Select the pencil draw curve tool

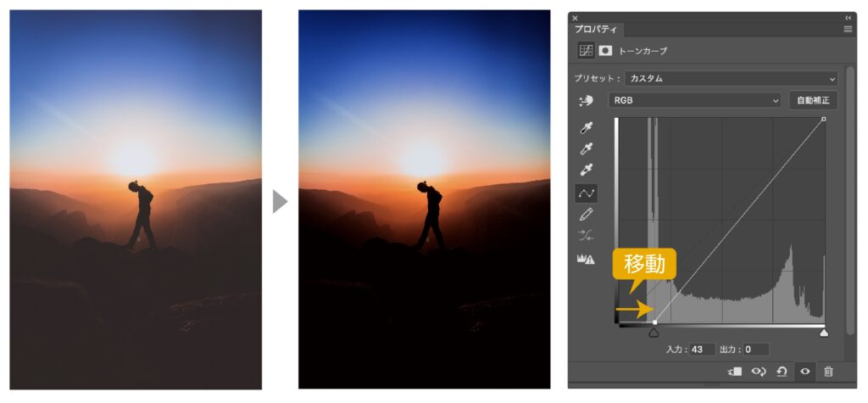[x=587, y=214]
